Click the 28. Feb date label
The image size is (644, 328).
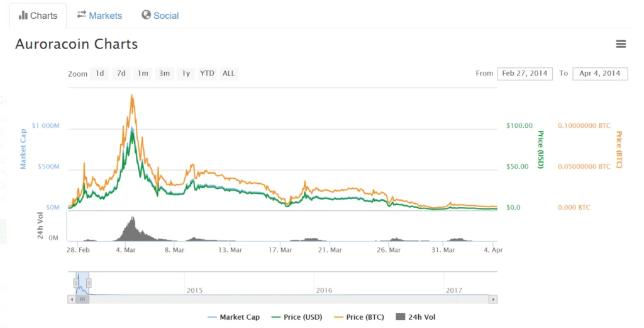[78, 250]
